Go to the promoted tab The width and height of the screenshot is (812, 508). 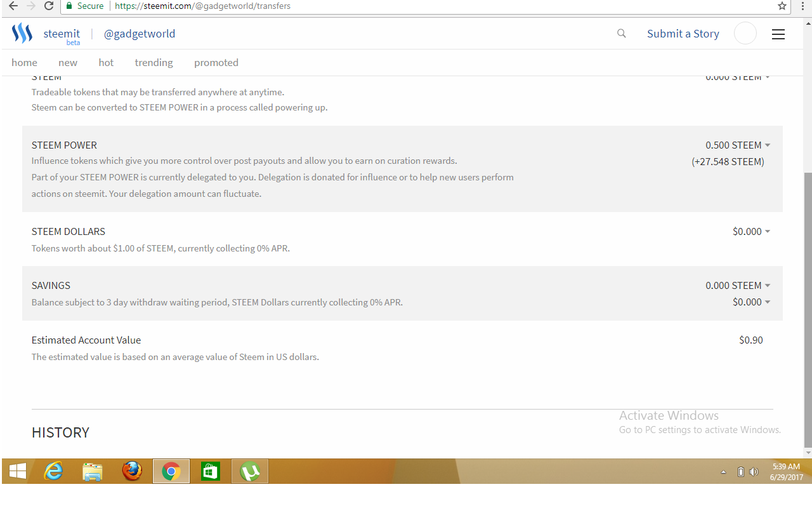(x=216, y=62)
